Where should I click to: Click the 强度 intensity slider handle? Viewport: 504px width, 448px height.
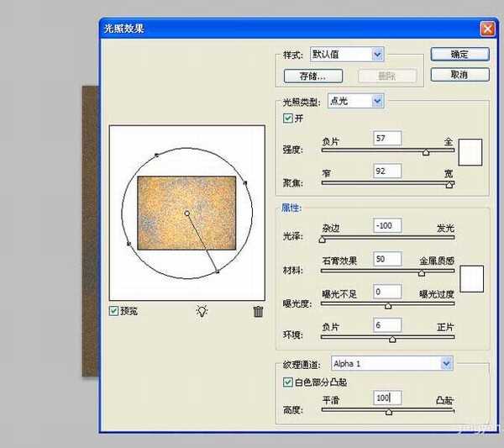click(x=426, y=153)
